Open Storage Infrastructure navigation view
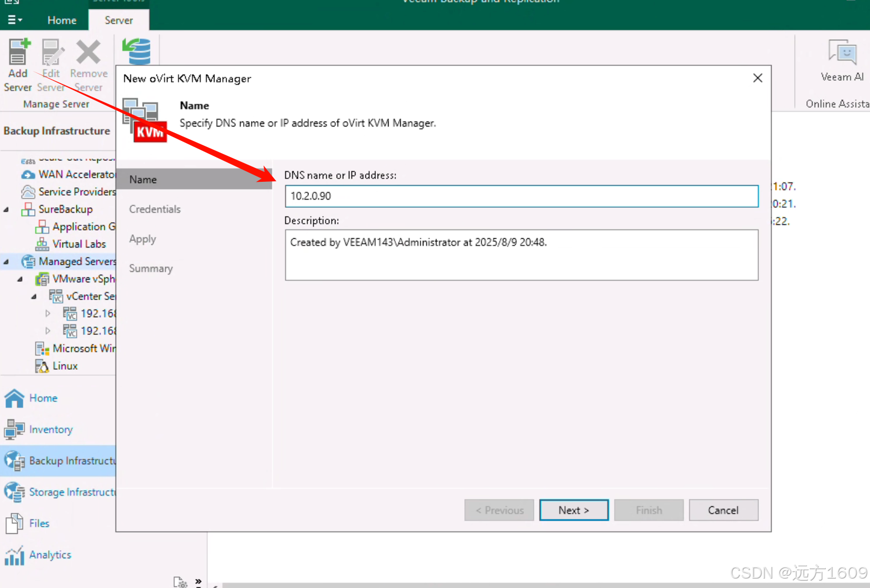 58,492
